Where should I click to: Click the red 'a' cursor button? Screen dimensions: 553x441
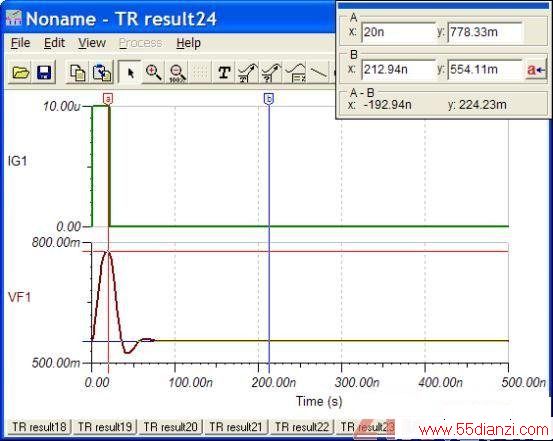coord(536,70)
